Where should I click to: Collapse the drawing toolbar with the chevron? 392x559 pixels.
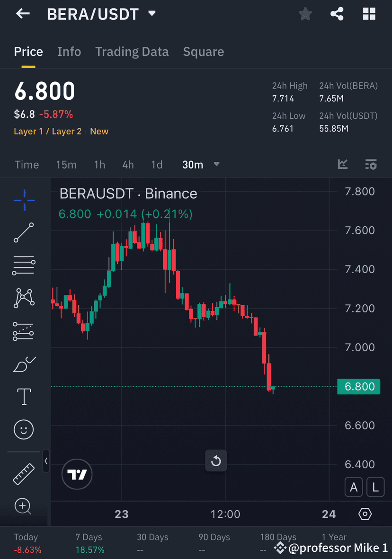pyautogui.click(x=46, y=461)
